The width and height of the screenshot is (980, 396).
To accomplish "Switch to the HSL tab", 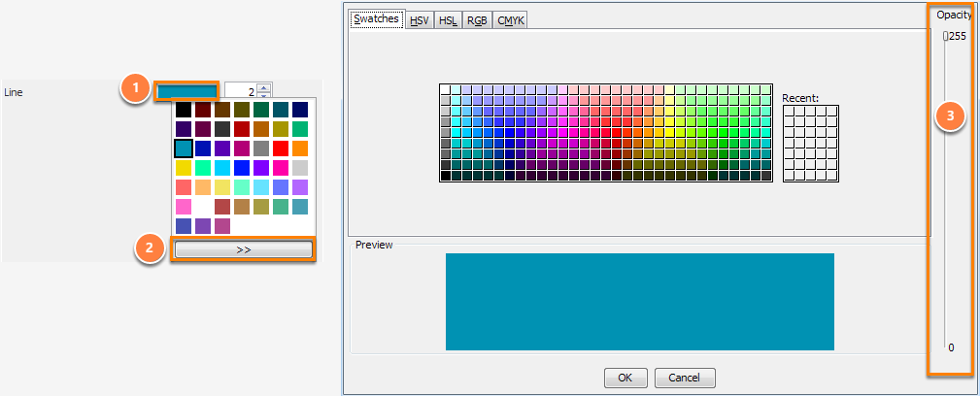I will click(x=448, y=20).
